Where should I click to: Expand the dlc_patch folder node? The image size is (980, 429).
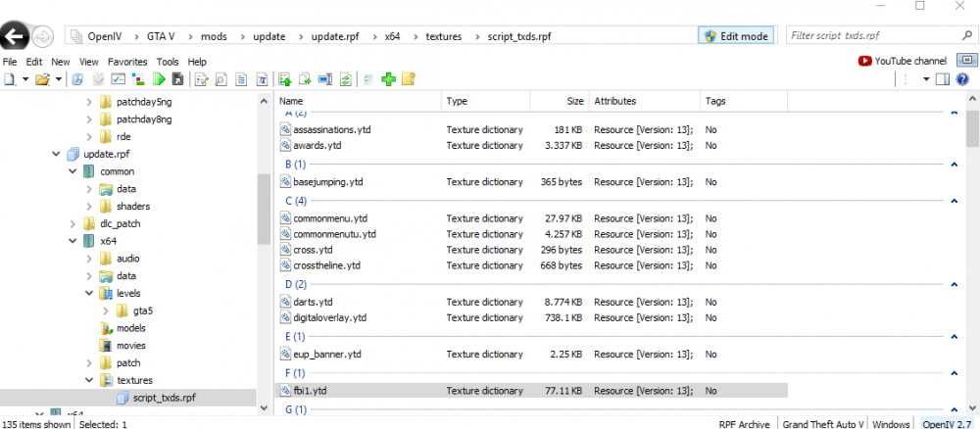coord(73,223)
